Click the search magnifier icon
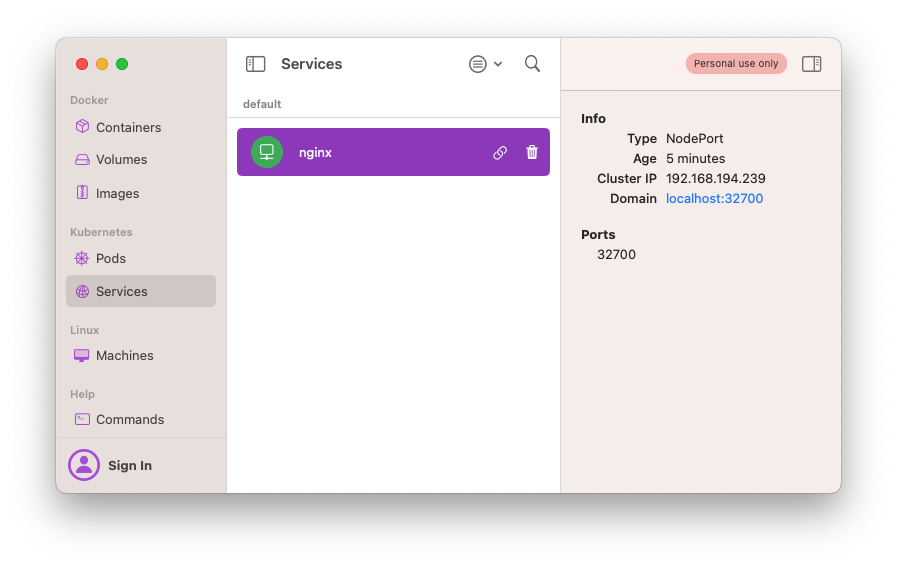 coord(532,64)
